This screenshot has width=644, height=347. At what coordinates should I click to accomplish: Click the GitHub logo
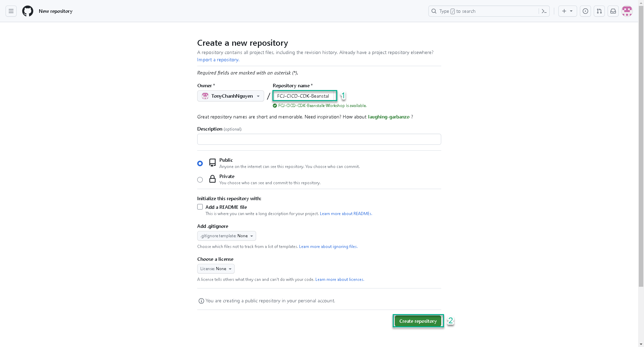tap(27, 11)
